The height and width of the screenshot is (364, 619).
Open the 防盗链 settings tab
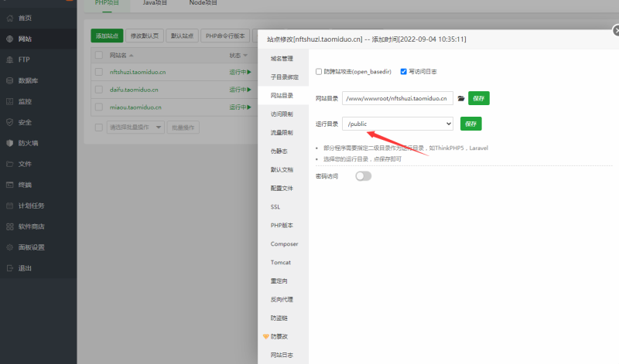pyautogui.click(x=279, y=318)
